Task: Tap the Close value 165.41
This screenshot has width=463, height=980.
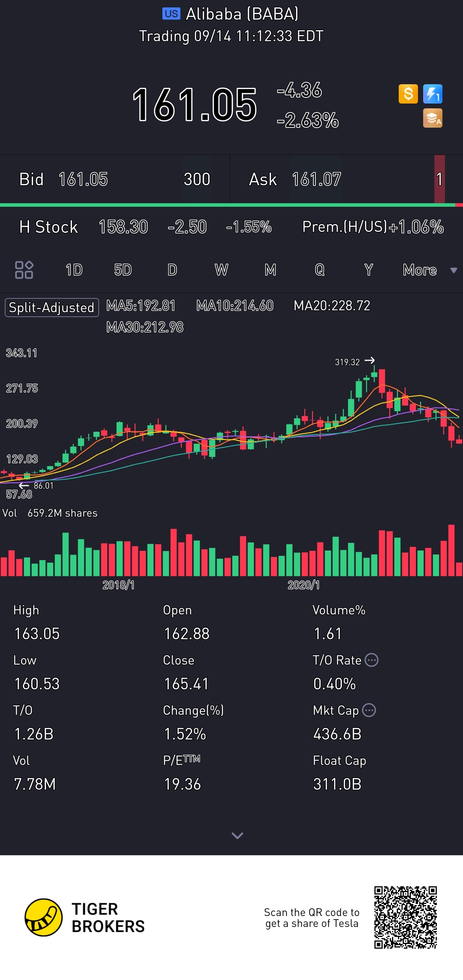Action: click(x=186, y=684)
